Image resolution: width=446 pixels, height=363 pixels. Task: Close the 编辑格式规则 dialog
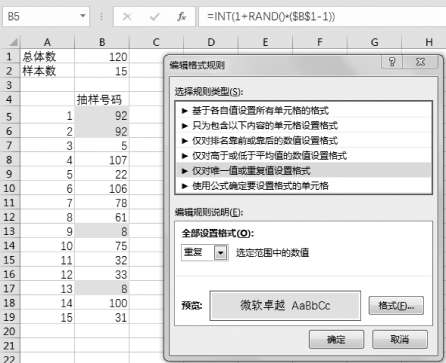coord(421,62)
